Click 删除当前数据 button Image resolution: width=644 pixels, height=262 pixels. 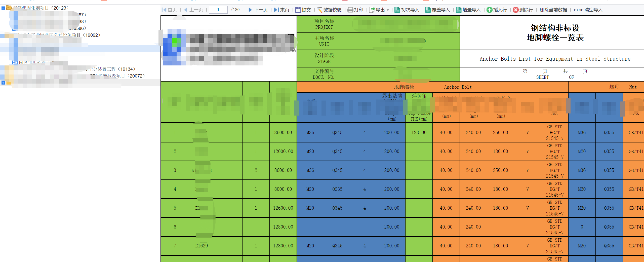553,10
